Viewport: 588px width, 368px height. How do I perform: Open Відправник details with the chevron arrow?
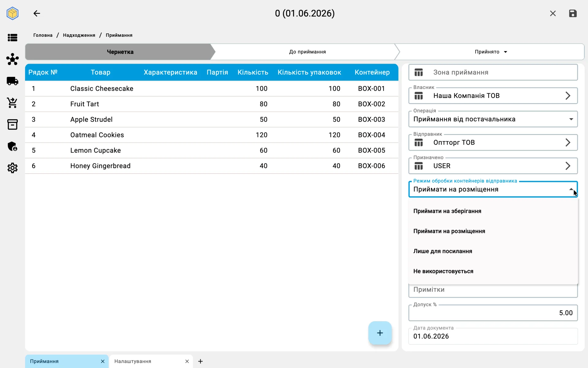click(x=568, y=143)
